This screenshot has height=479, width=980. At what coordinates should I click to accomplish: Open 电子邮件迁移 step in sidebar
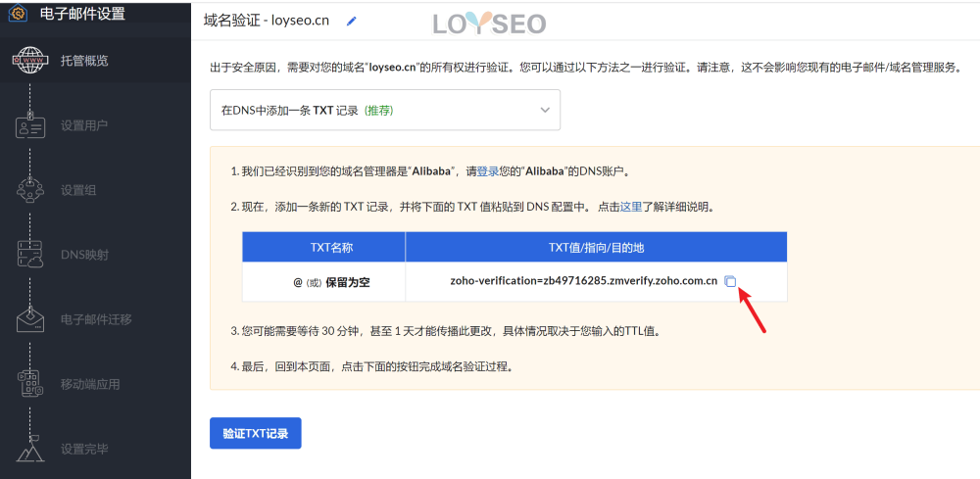click(96, 319)
